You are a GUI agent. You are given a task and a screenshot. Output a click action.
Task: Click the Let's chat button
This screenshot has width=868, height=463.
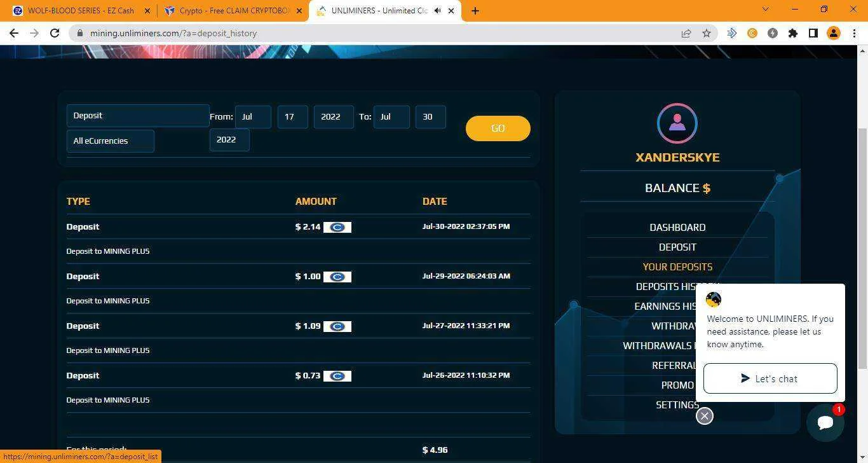coord(770,379)
